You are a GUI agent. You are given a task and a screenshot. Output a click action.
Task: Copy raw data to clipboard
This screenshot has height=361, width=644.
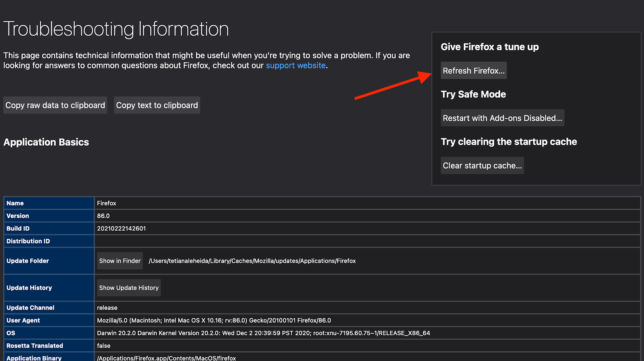tap(55, 105)
